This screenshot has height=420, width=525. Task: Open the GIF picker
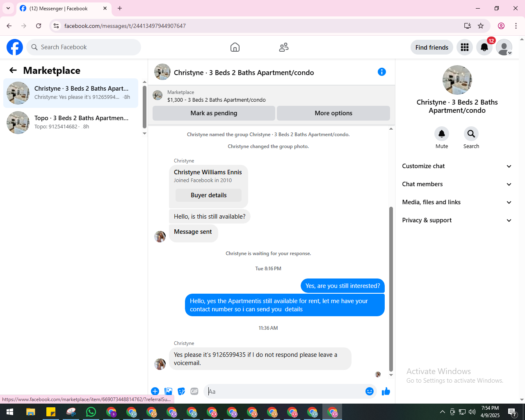[x=194, y=391]
